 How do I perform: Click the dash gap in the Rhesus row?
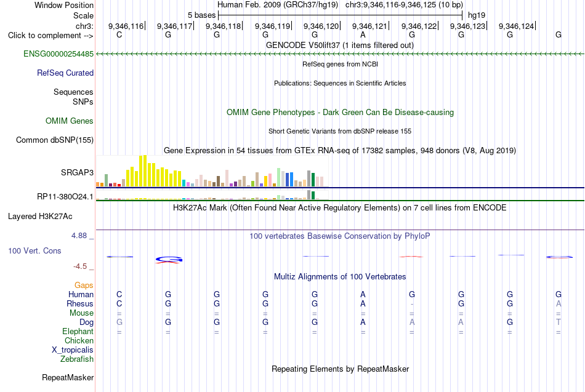tap(411, 305)
